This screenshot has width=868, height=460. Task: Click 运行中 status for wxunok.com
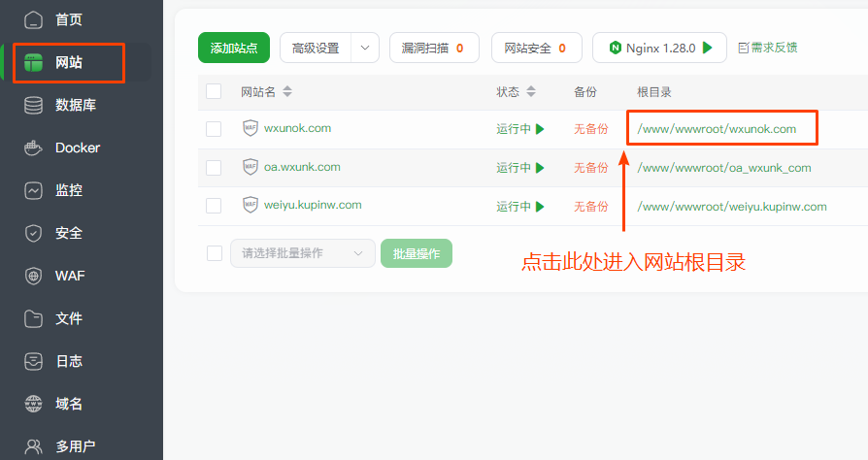click(x=514, y=129)
